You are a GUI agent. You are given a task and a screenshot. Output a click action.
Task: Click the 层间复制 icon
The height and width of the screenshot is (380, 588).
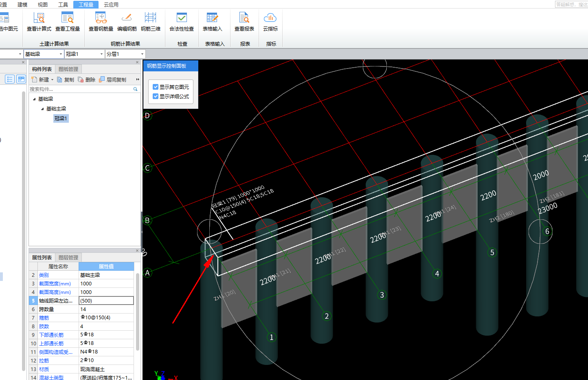click(102, 80)
